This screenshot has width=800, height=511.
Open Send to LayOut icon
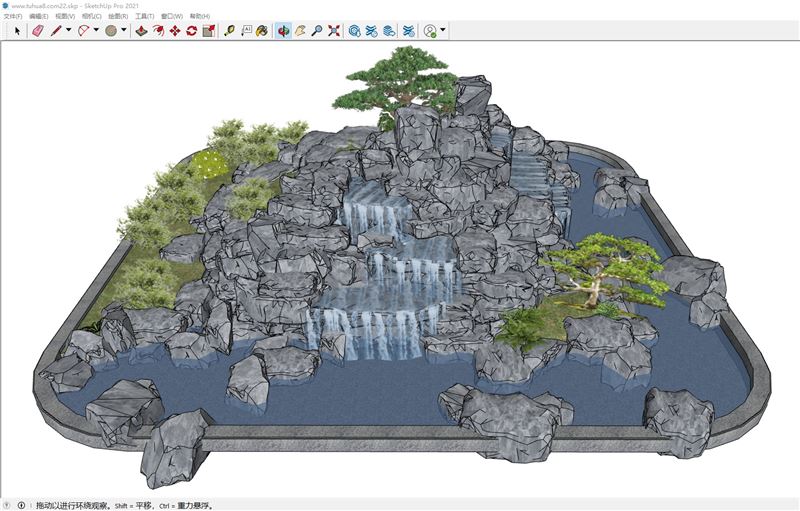389,31
